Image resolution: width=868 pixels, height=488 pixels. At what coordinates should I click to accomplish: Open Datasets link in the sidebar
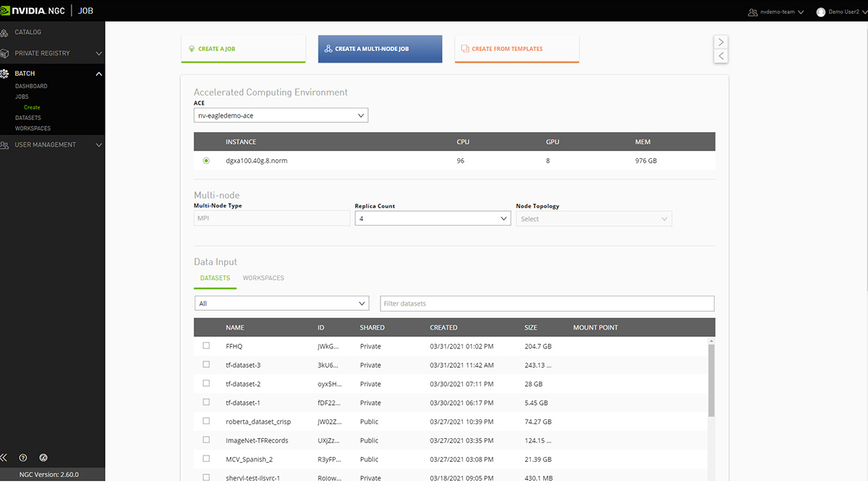click(x=28, y=118)
